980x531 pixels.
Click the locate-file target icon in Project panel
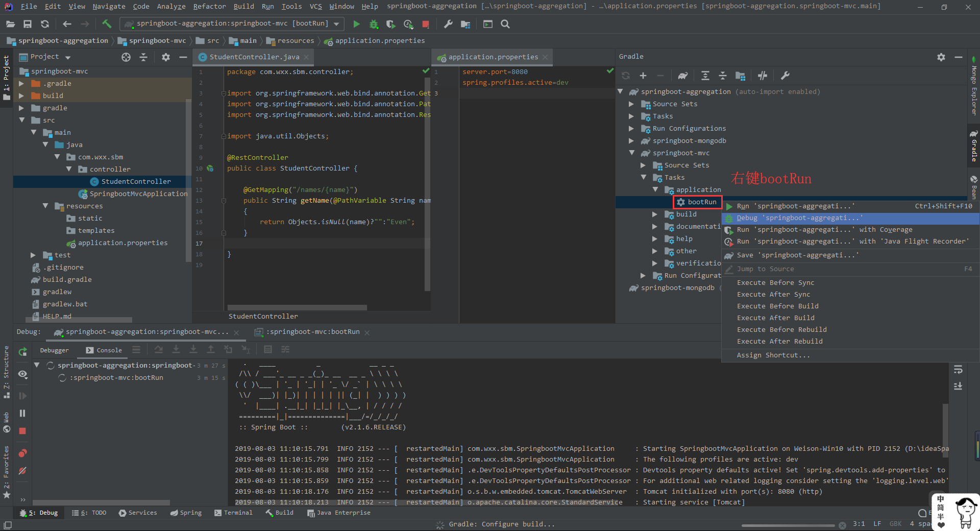(x=126, y=57)
